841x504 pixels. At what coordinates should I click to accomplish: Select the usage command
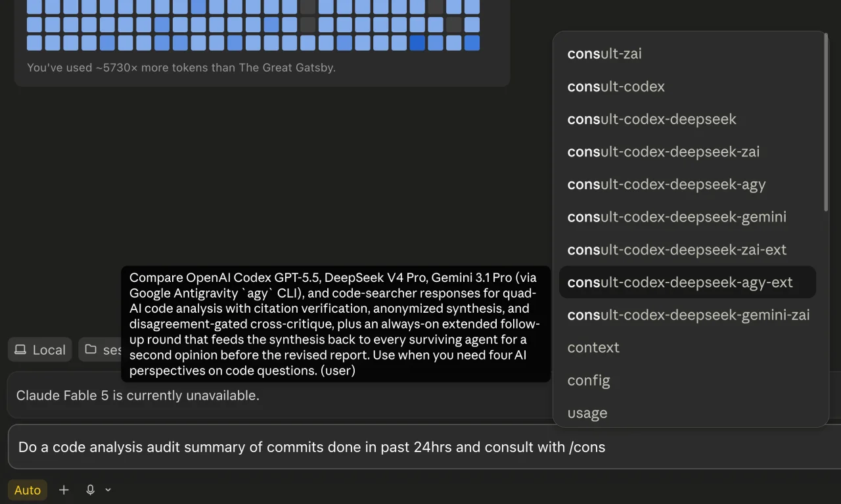[687, 413]
